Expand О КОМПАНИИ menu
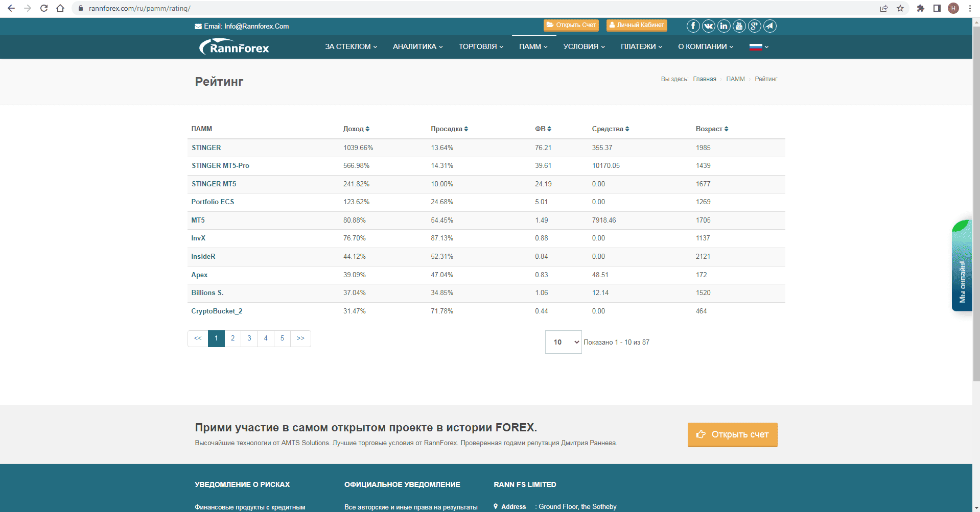 point(706,46)
